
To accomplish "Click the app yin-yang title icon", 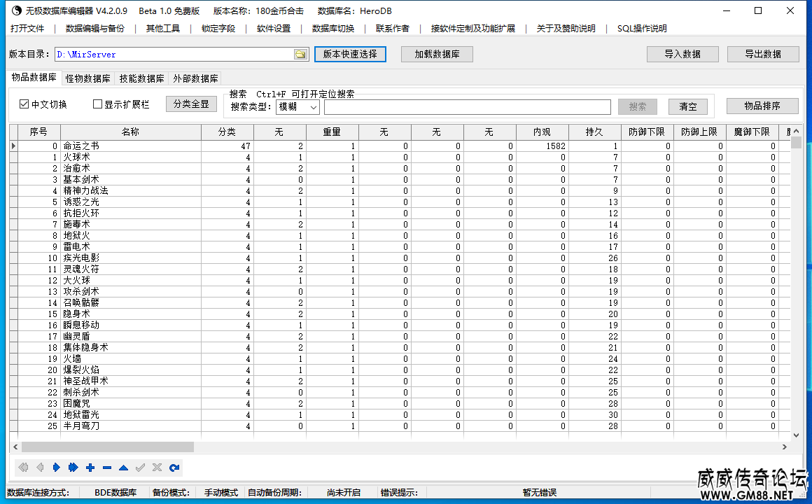I will (16, 10).
